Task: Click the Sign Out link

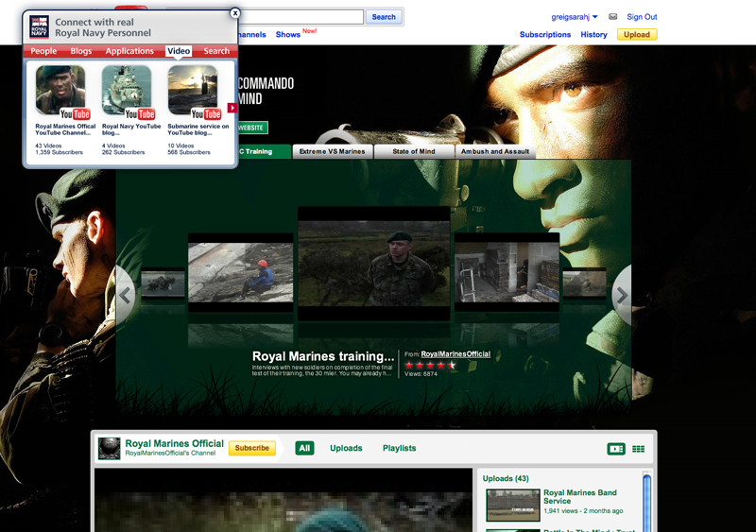Action: pos(642,17)
